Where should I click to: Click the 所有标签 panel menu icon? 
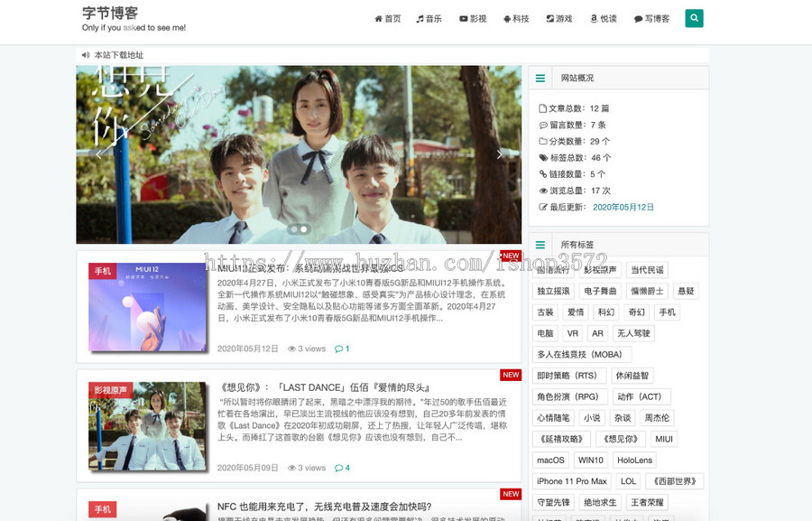(540, 245)
